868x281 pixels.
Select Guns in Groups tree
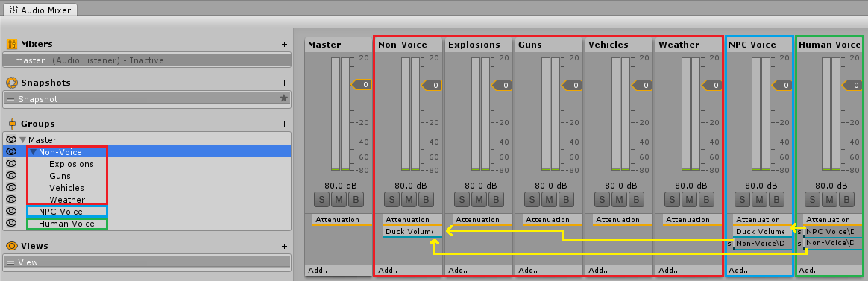[x=60, y=176]
